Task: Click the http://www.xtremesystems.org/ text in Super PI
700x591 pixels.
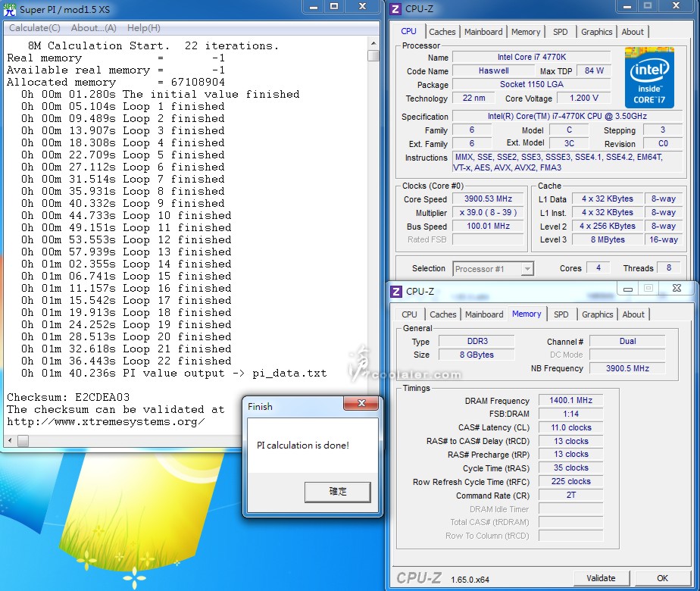Action: pos(106,422)
